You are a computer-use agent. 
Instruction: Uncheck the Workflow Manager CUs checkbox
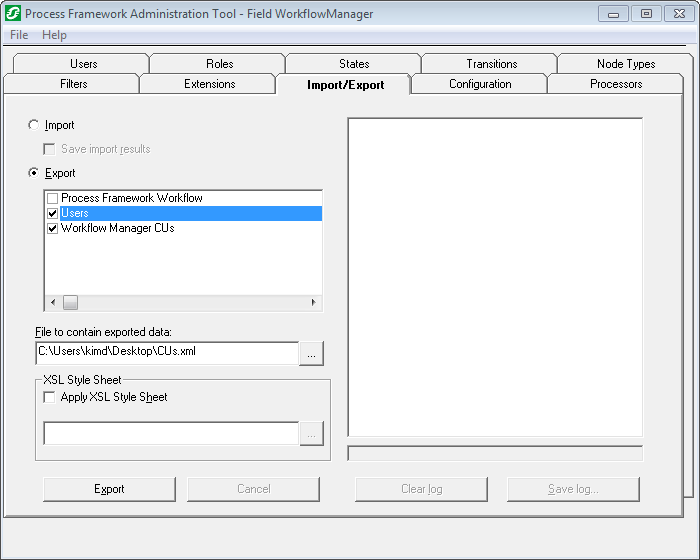click(53, 228)
